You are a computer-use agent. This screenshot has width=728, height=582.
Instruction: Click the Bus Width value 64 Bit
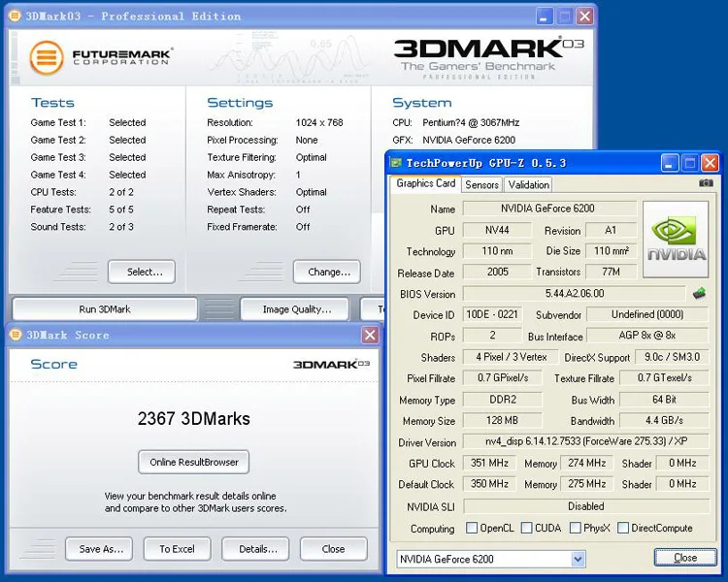pyautogui.click(x=664, y=399)
